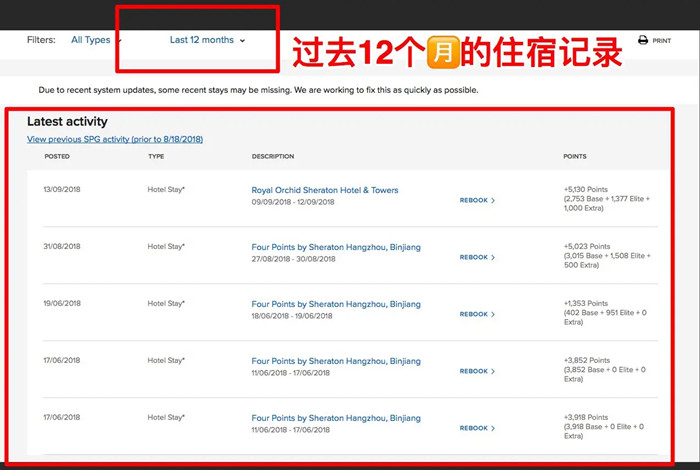
Task: Select posted date 19/06/2018
Action: point(62,303)
